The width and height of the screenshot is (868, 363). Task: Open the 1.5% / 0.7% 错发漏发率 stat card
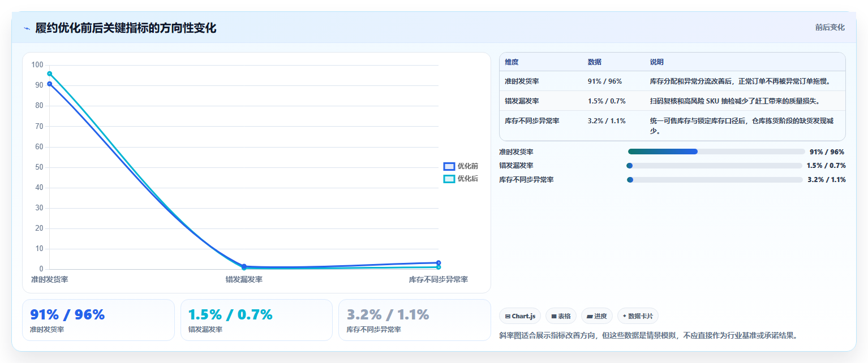pyautogui.click(x=256, y=320)
